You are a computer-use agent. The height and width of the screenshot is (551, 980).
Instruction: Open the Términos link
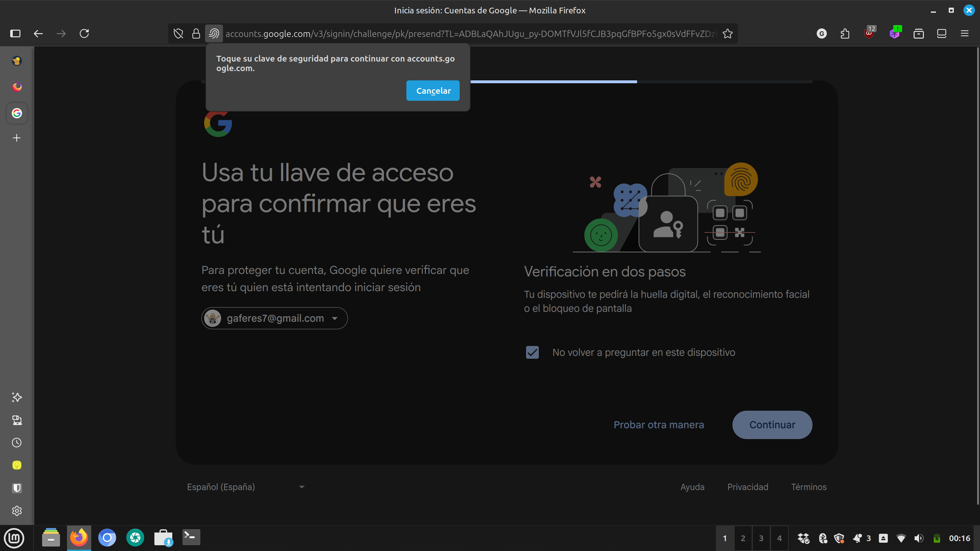click(809, 487)
